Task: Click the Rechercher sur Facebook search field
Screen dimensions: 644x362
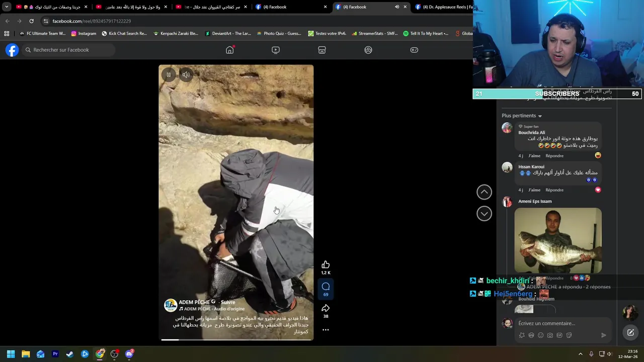Action: point(68,50)
